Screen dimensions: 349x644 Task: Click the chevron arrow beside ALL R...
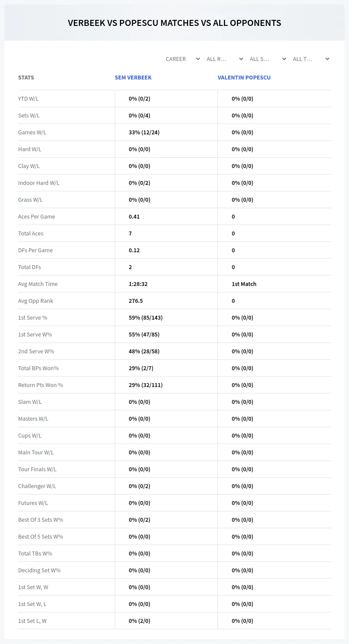[x=241, y=59]
